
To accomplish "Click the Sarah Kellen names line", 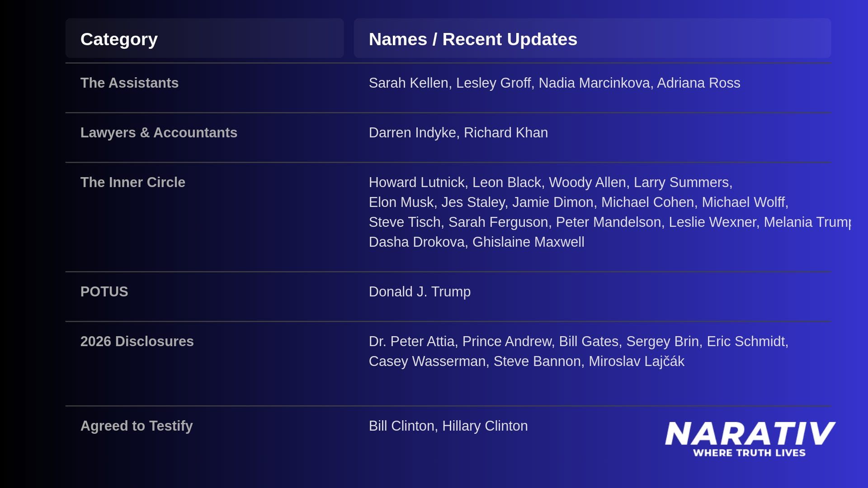I will tap(554, 83).
